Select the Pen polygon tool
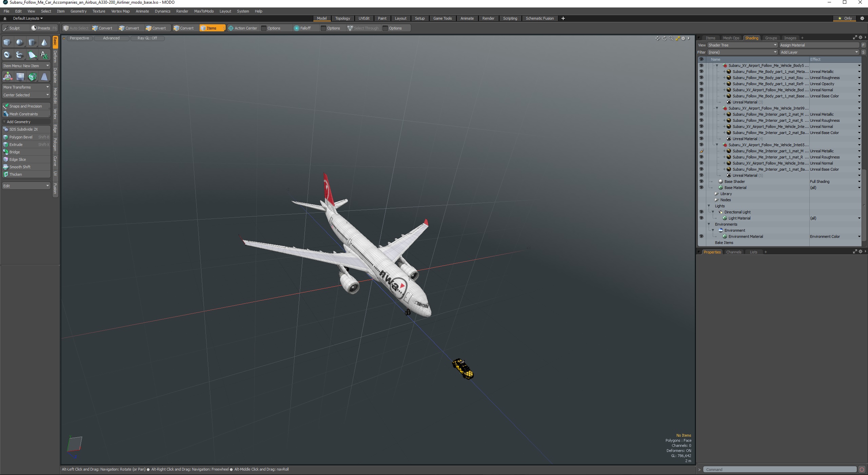This screenshot has width=868, height=475. coord(32,55)
